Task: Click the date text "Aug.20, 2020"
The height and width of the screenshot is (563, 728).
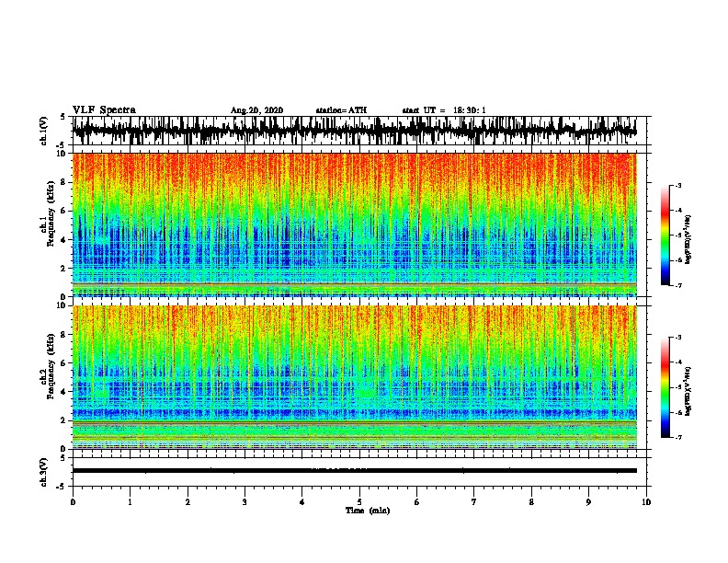Action: point(256,110)
